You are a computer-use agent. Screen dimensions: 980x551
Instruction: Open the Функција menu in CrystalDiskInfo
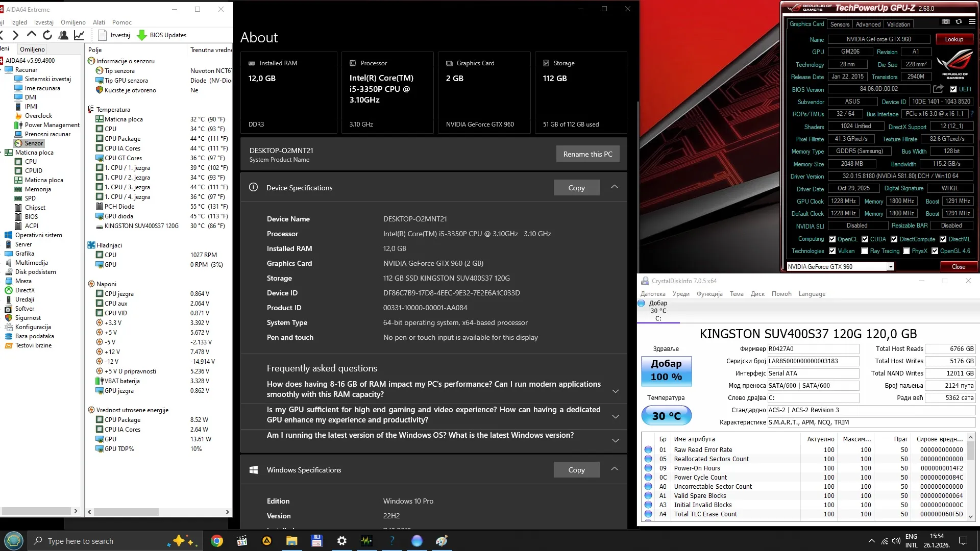[x=709, y=294]
